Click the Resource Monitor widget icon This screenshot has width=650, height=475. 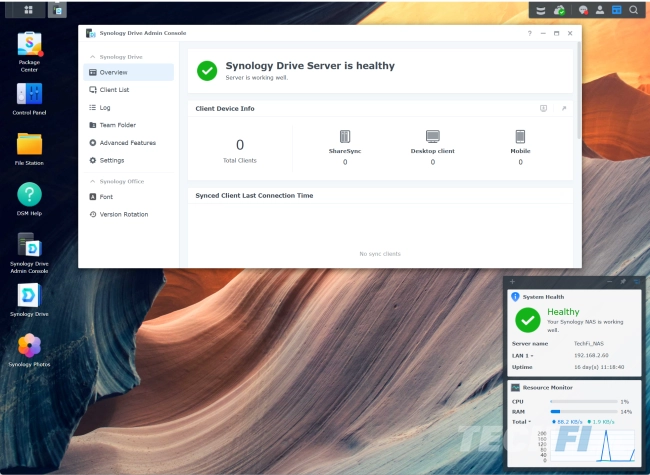(515, 388)
